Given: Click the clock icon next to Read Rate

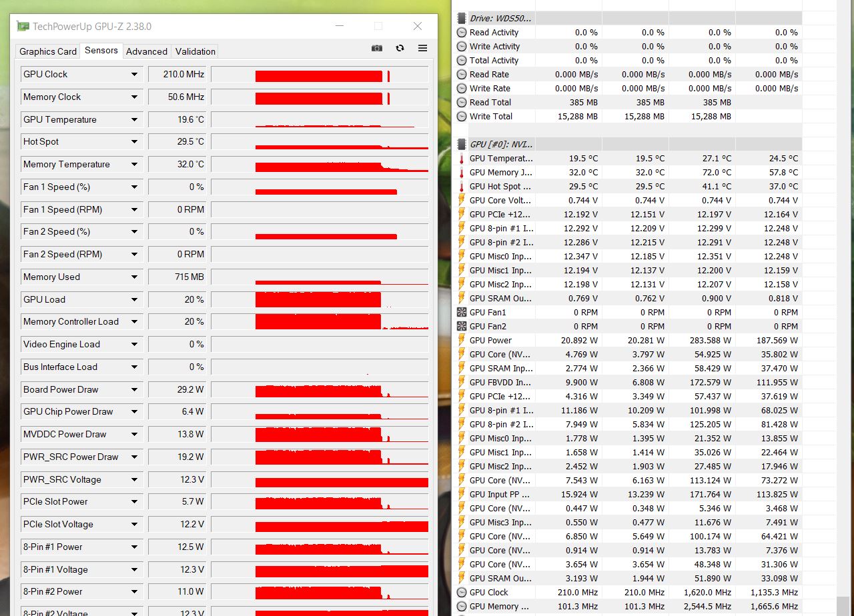Looking at the screenshot, I should tap(462, 74).
